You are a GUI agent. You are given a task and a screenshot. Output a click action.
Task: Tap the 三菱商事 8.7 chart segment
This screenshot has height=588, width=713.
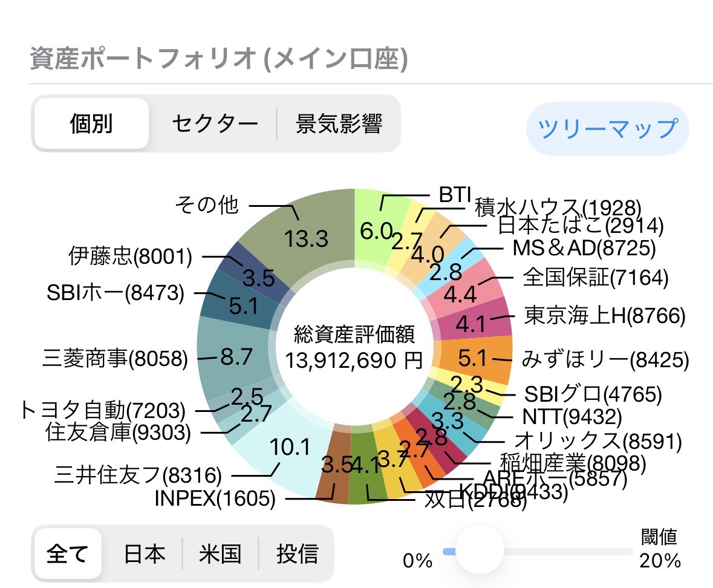[235, 358]
